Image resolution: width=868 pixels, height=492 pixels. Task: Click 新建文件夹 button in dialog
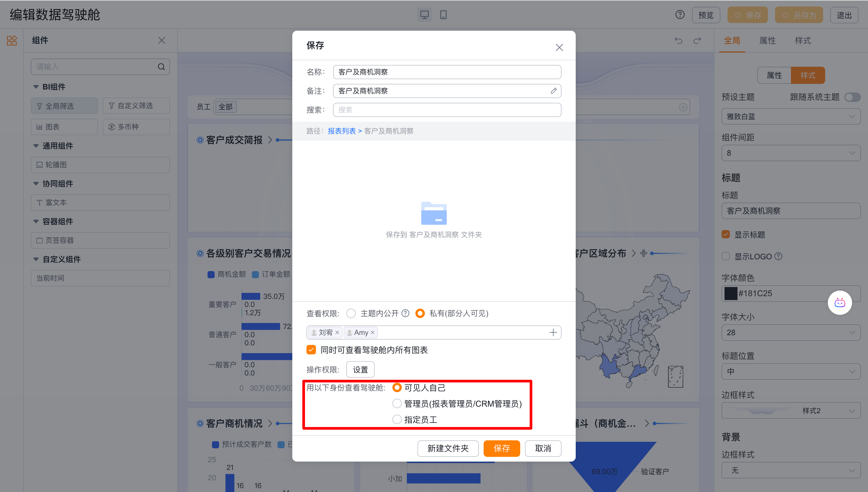448,448
